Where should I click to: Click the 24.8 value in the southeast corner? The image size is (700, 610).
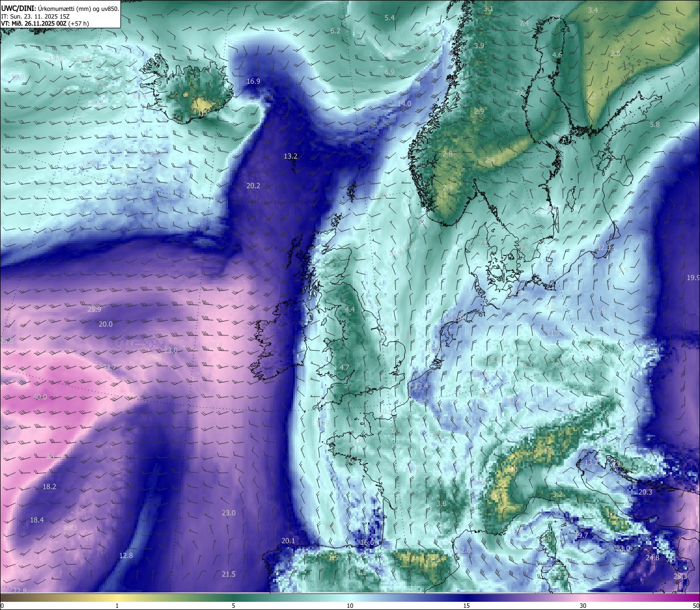tap(652, 557)
